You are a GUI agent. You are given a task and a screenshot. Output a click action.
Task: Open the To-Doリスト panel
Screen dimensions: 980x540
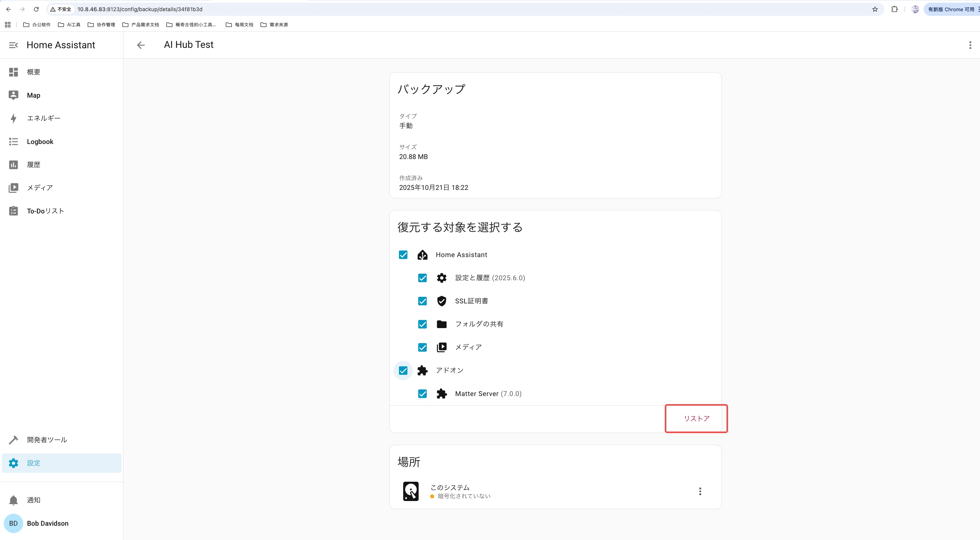click(62, 211)
